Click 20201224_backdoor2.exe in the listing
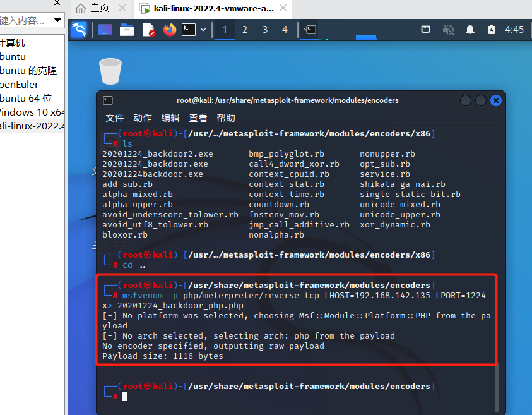This screenshot has height=415, width=532. pyautogui.click(x=158, y=154)
